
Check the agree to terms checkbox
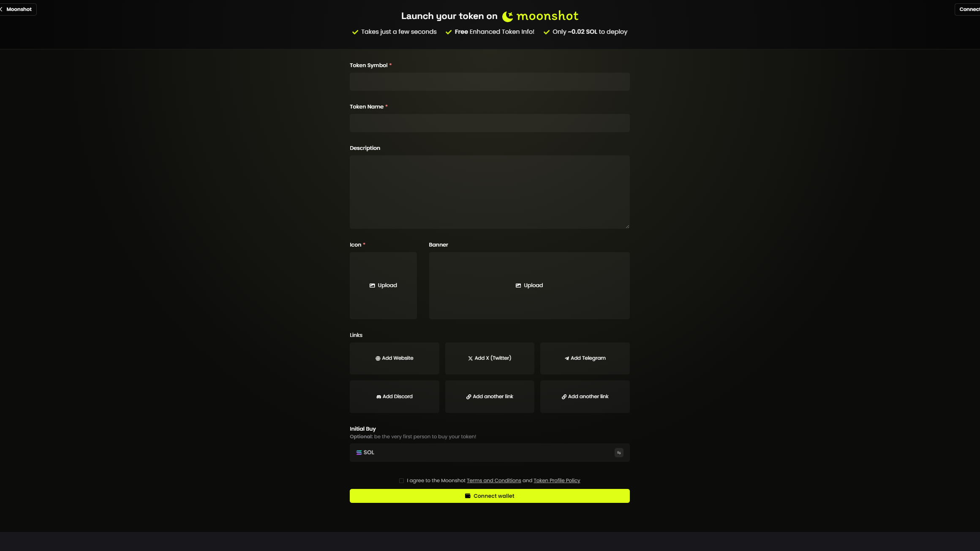click(401, 480)
